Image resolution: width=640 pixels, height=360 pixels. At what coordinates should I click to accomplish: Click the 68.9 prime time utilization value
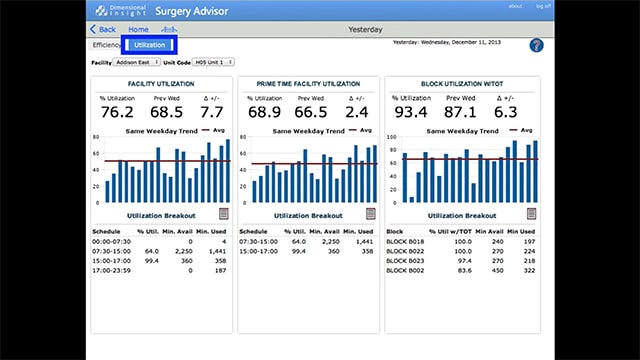264,112
